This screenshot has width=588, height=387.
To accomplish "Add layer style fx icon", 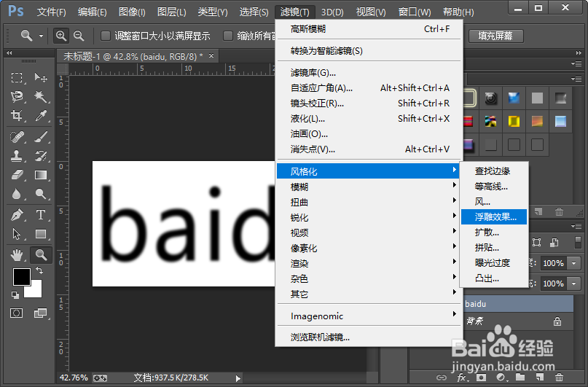I will point(462,378).
